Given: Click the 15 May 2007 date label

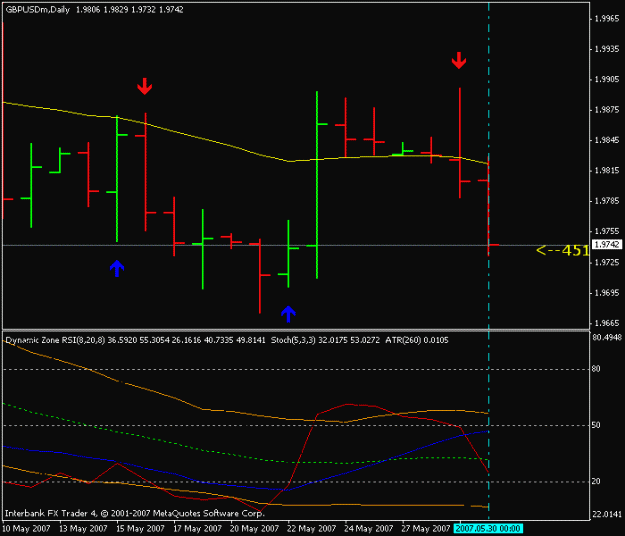Looking at the screenshot, I should [x=140, y=528].
